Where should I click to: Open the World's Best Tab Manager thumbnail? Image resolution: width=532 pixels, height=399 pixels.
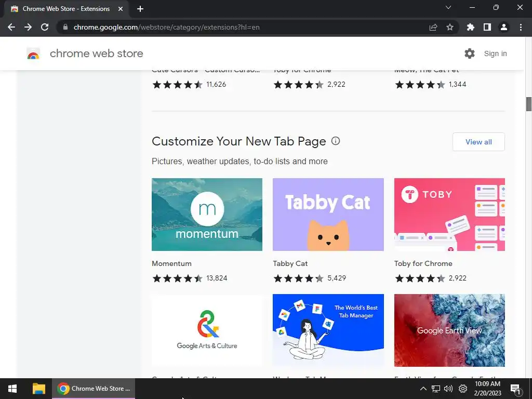click(328, 330)
